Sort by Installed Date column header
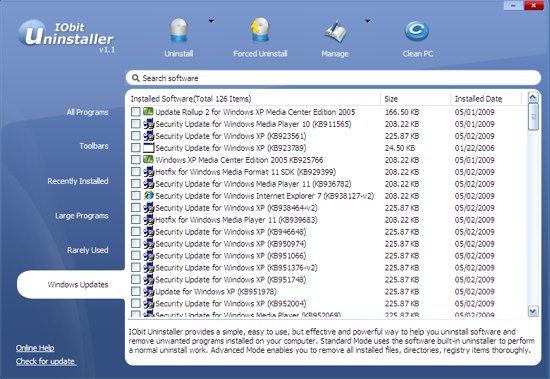The height and width of the screenshot is (379, 550). pos(487,99)
